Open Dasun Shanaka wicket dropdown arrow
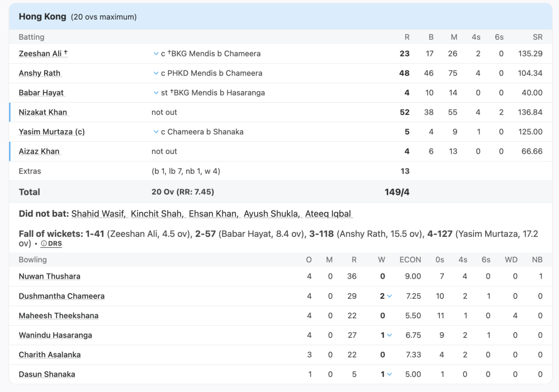This screenshot has height=392, width=559. (390, 375)
